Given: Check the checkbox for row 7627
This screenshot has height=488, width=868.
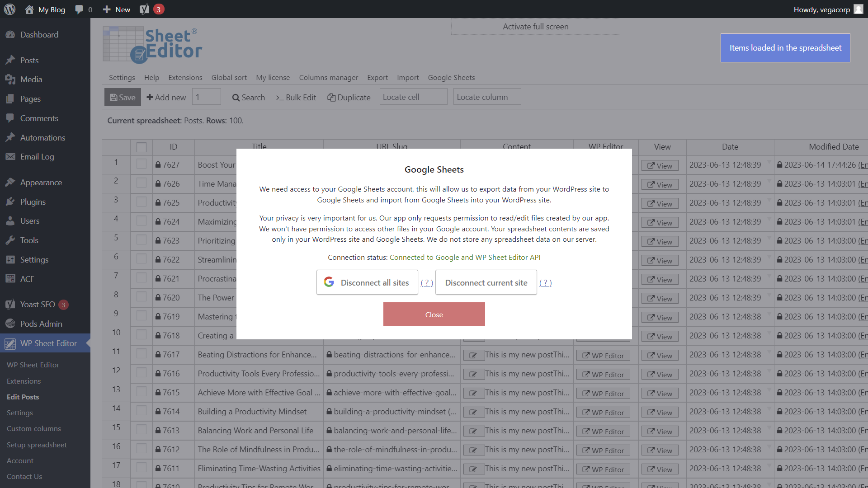Looking at the screenshot, I should (141, 164).
